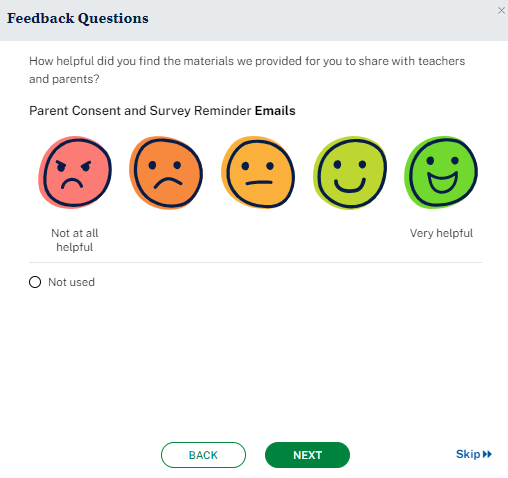
Task: Go to the NEXT feedback question
Action: click(307, 455)
